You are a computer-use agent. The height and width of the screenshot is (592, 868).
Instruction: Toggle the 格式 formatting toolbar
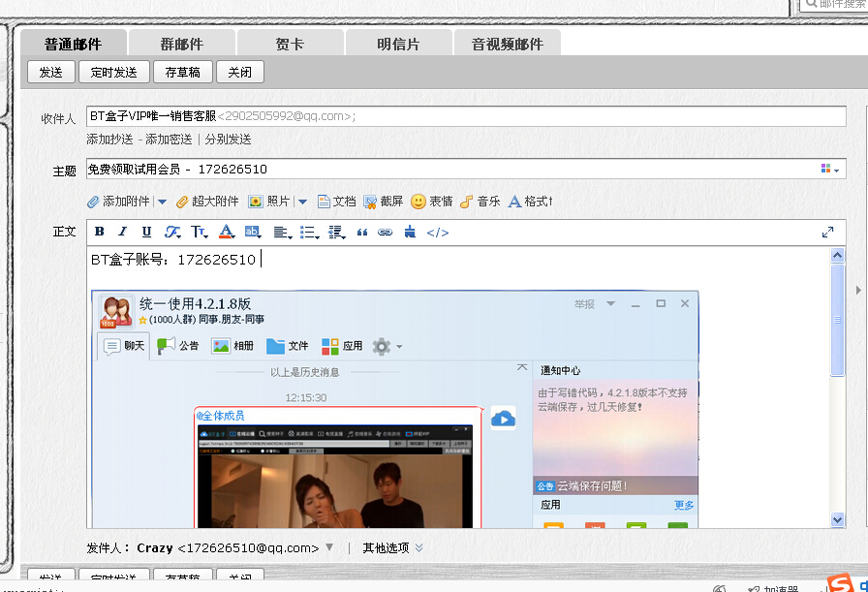530,202
